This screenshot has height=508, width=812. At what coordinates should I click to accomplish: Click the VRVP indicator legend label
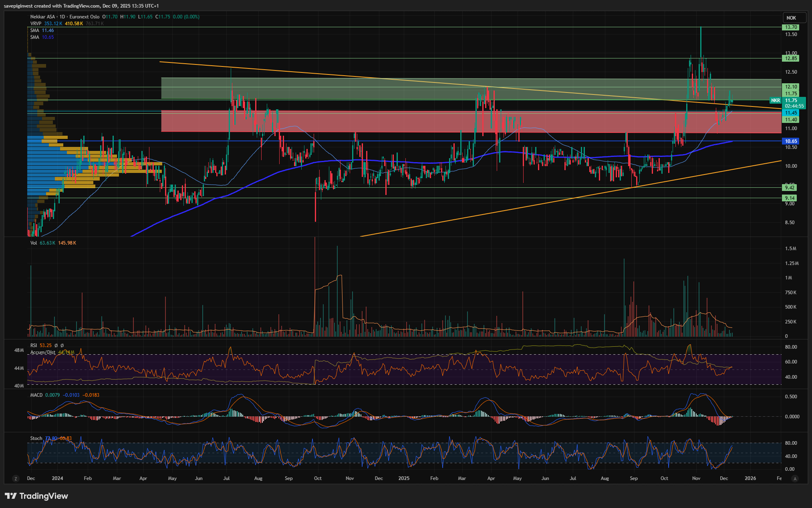(x=36, y=24)
